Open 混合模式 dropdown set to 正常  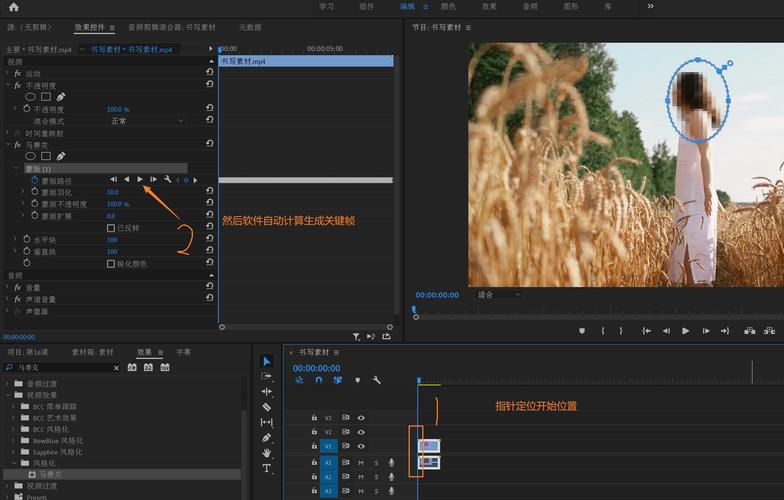pos(146,121)
